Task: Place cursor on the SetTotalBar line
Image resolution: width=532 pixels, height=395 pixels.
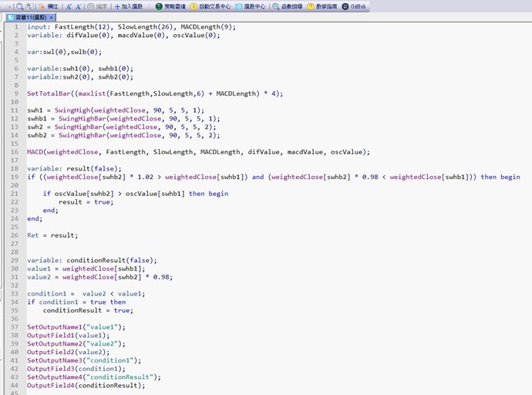Action: click(155, 93)
